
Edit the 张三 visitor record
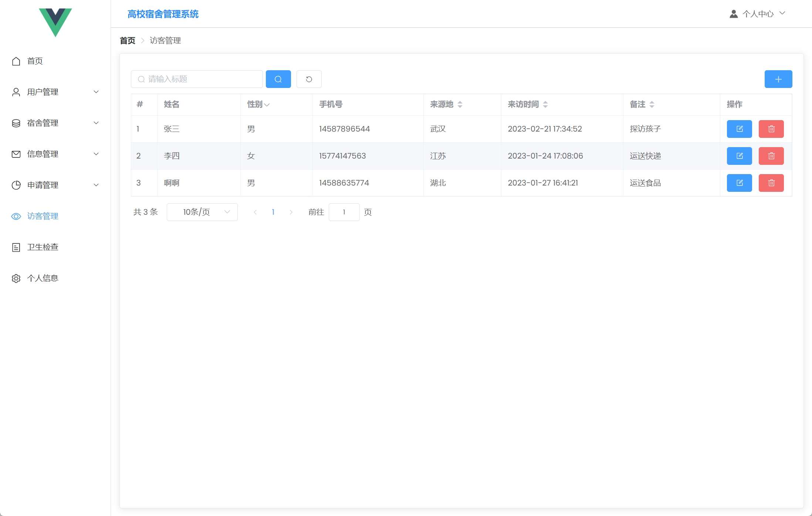(x=739, y=129)
